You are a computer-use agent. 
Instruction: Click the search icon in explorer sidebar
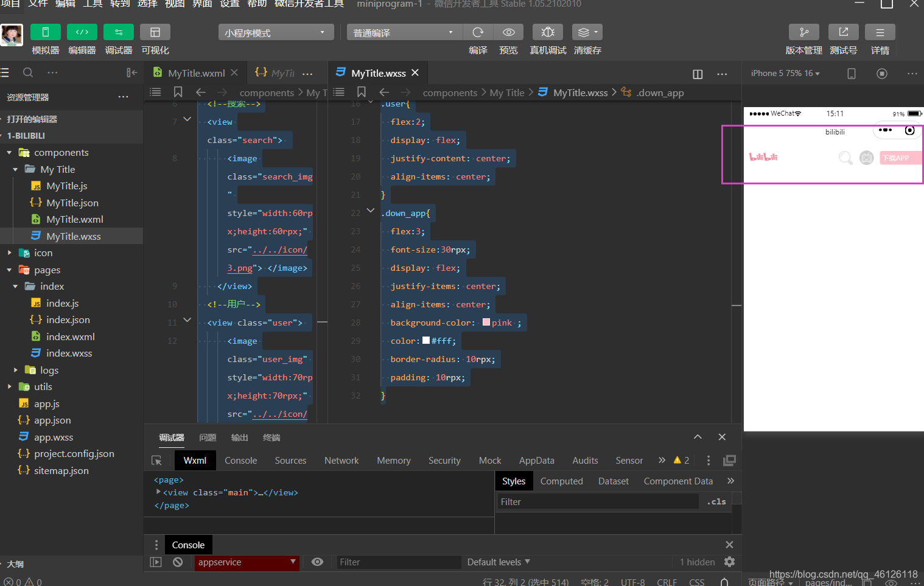(28, 72)
